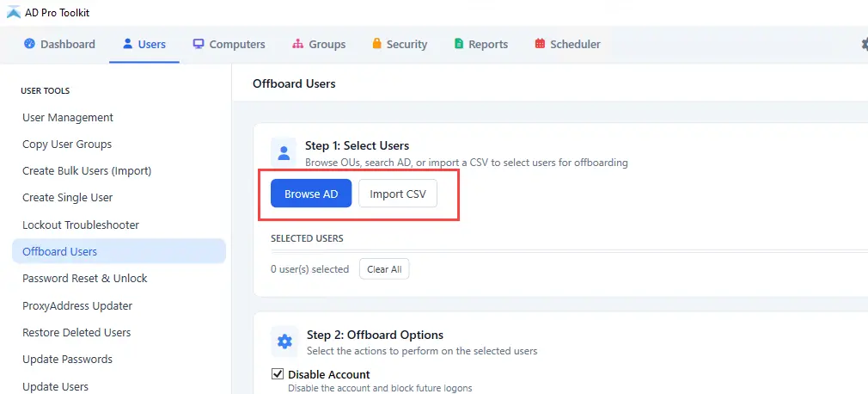Open the Security tab
The image size is (868, 394).
point(400,45)
